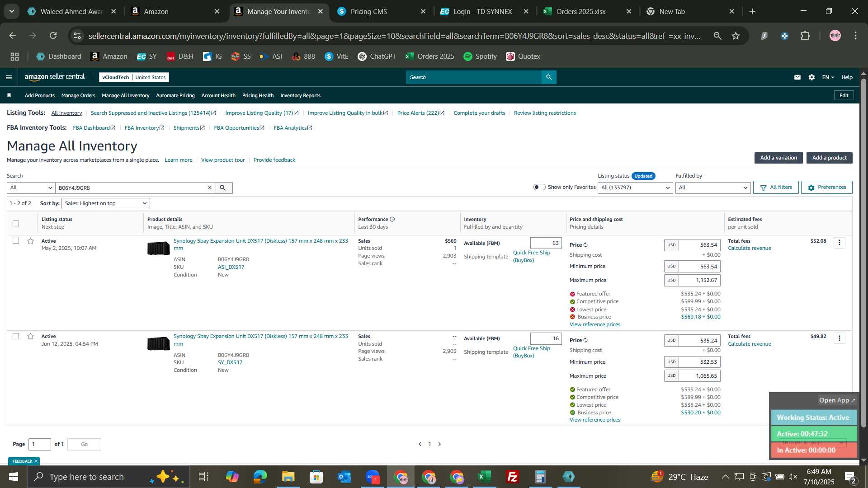Click Performance info icon
This screenshot has height=488, width=868.
392,219
